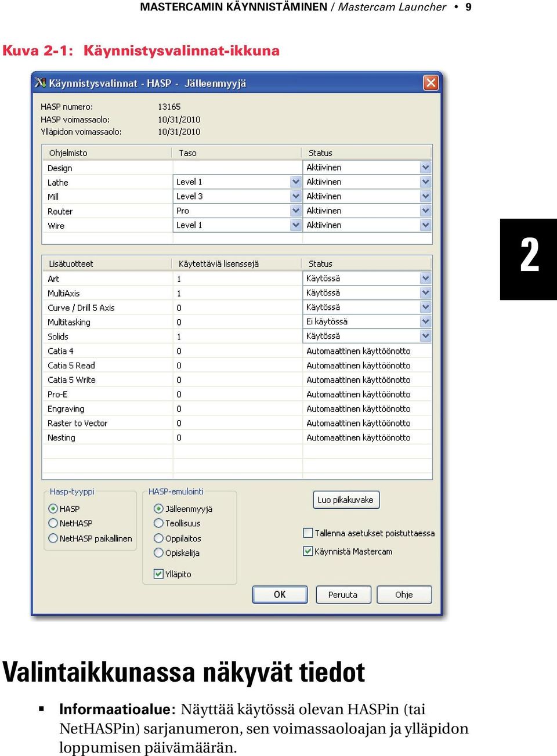Open the Lathe level dropdown

[296, 182]
